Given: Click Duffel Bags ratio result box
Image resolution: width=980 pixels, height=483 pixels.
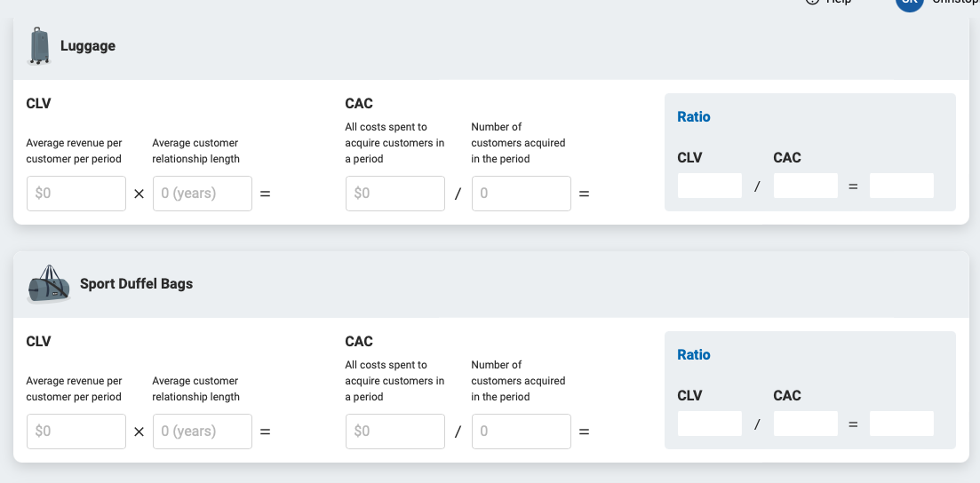Looking at the screenshot, I should [x=902, y=424].
